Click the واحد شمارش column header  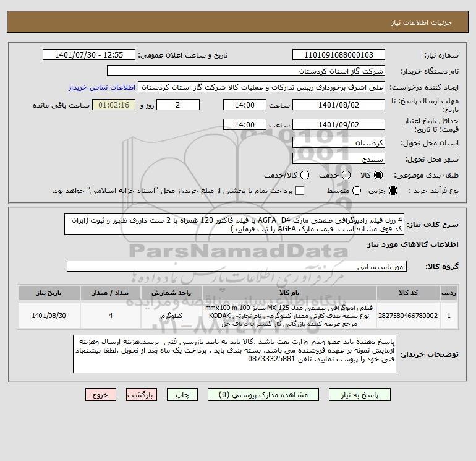point(171,293)
